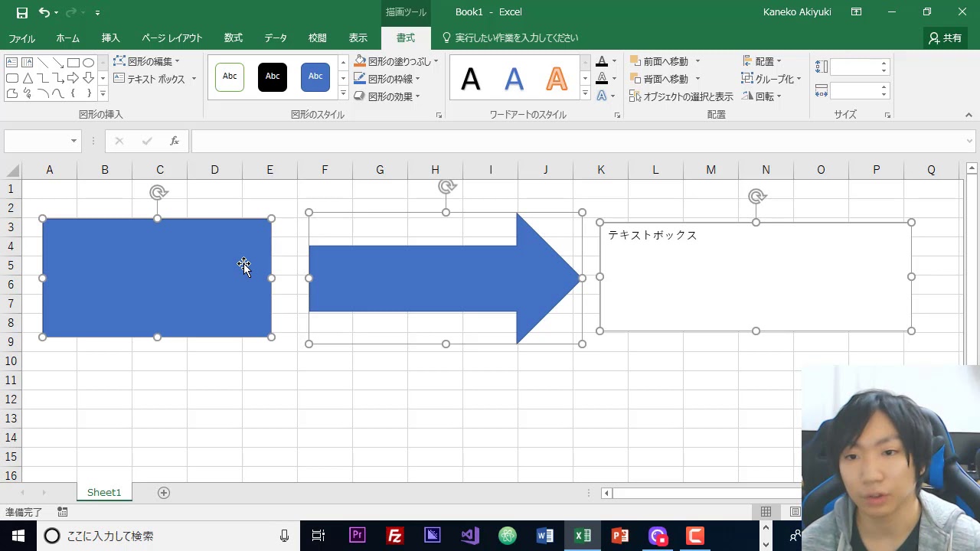Expand the Name Box dropdown arrow
The height and width of the screenshot is (551, 980).
pos(73,141)
